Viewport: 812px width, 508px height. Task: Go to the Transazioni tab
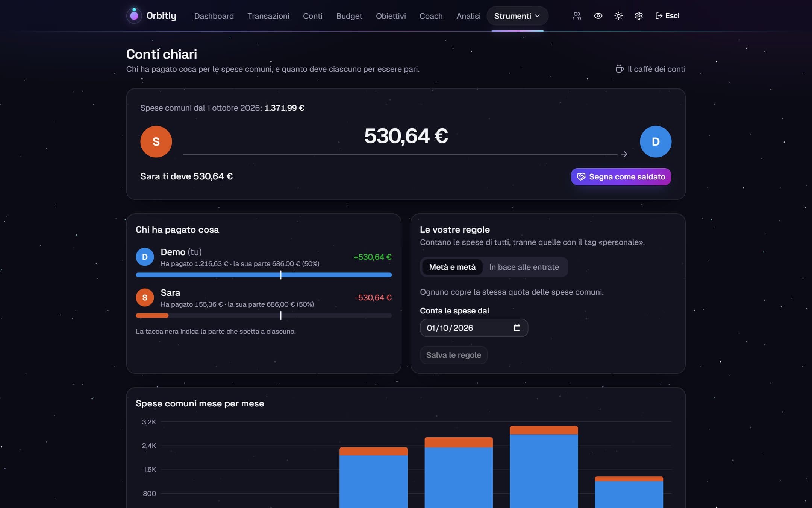point(268,16)
